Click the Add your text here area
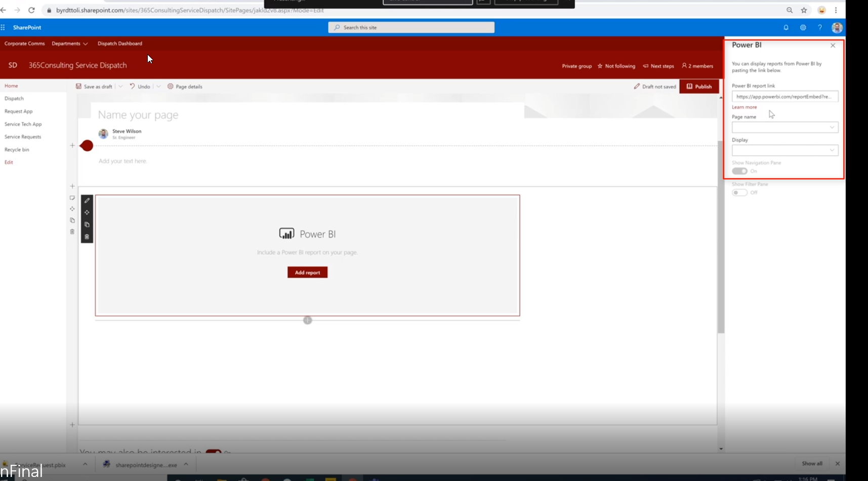Image resolution: width=868 pixels, height=481 pixels. (x=122, y=161)
